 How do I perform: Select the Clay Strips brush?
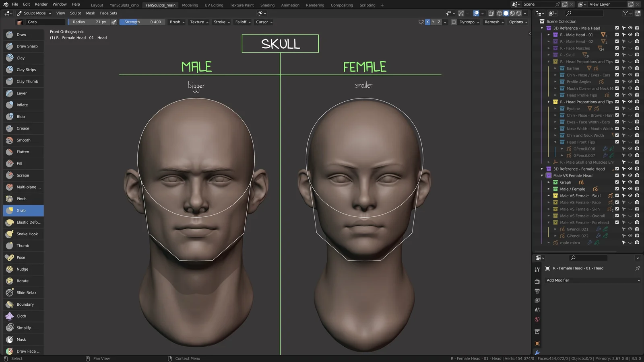(x=23, y=70)
